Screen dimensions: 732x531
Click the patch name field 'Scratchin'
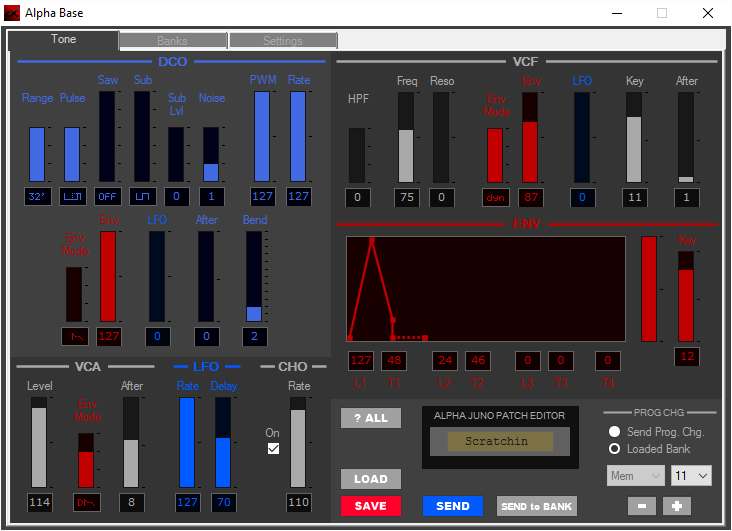click(500, 441)
